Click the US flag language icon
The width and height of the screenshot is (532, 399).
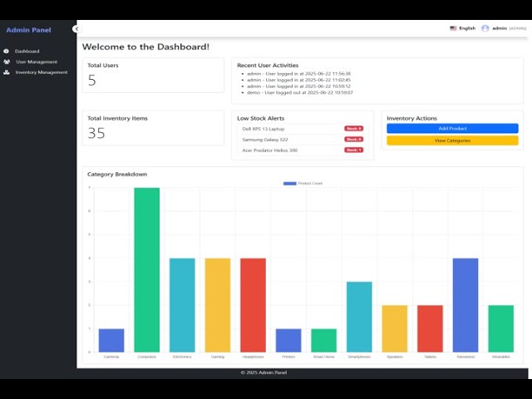tap(453, 28)
